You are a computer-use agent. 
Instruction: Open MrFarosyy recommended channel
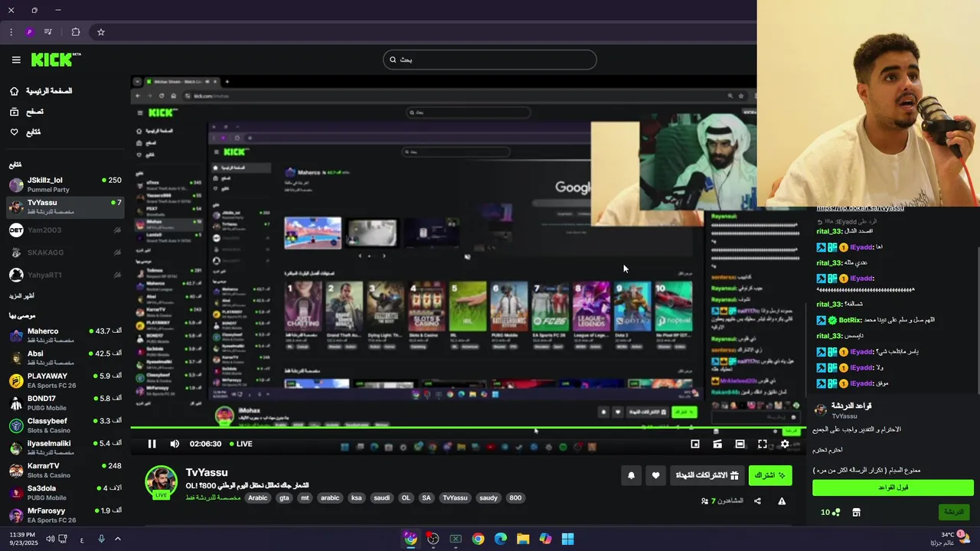(x=65, y=515)
